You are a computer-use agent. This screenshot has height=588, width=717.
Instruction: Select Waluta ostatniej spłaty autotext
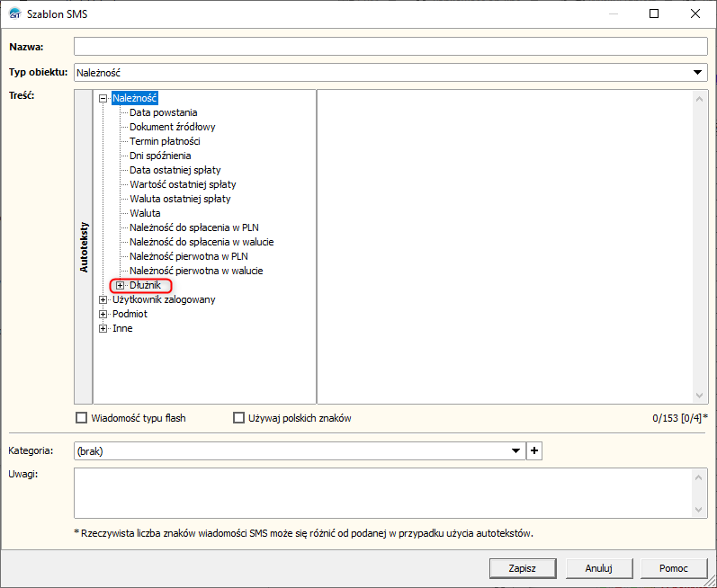[180, 199]
